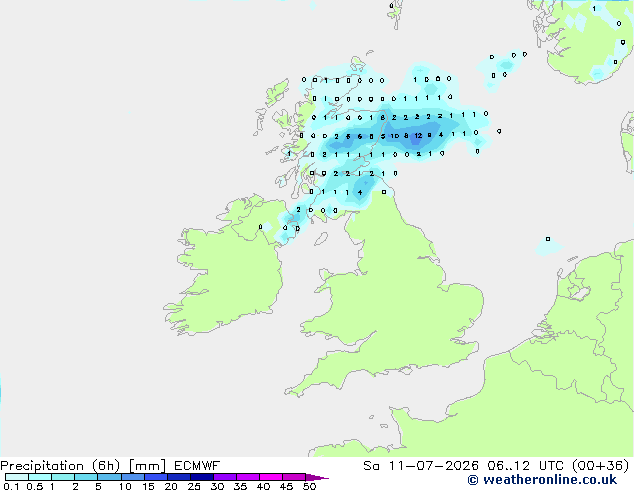Click the 1–2 mm legend color box
634x490 pixels.
point(63,477)
